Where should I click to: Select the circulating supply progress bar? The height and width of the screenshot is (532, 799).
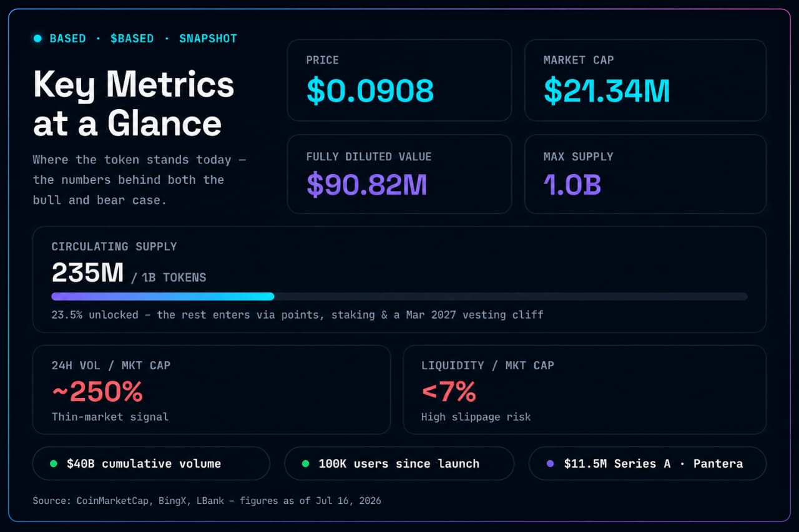tap(399, 296)
